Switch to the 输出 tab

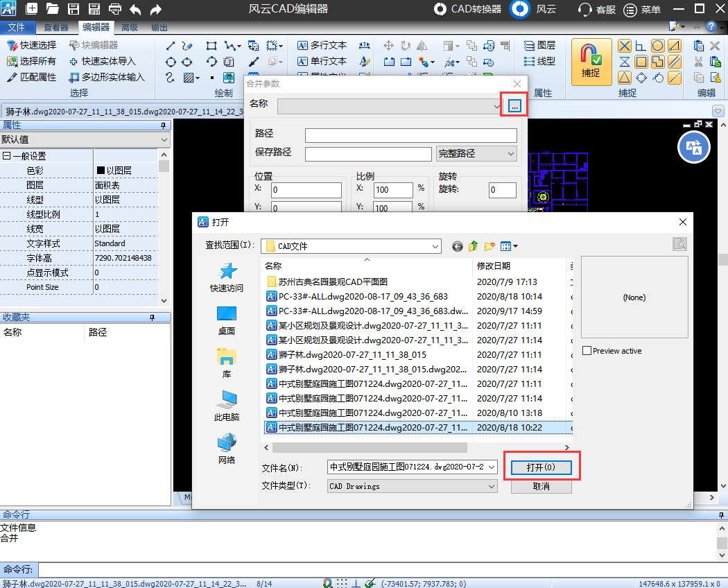tap(159, 28)
